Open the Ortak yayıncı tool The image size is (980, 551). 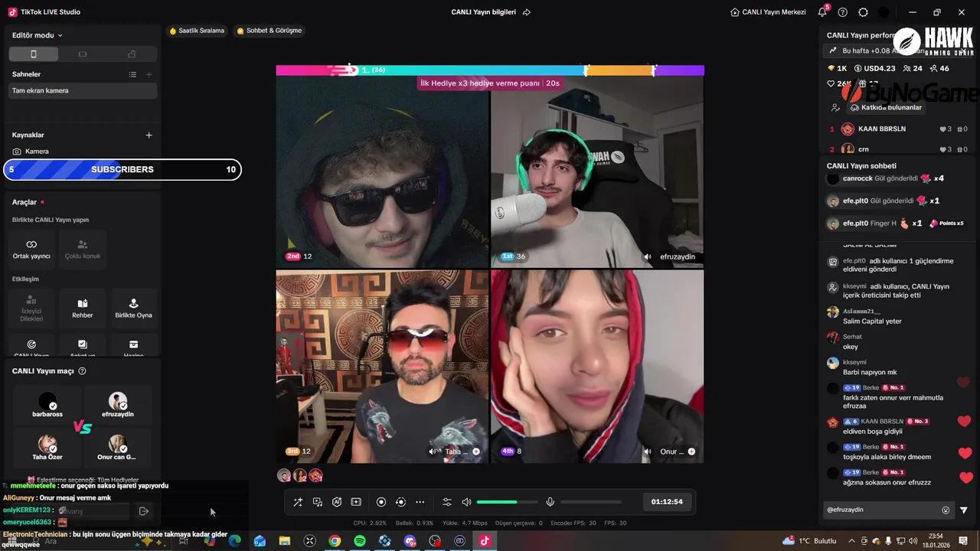pyautogui.click(x=31, y=249)
